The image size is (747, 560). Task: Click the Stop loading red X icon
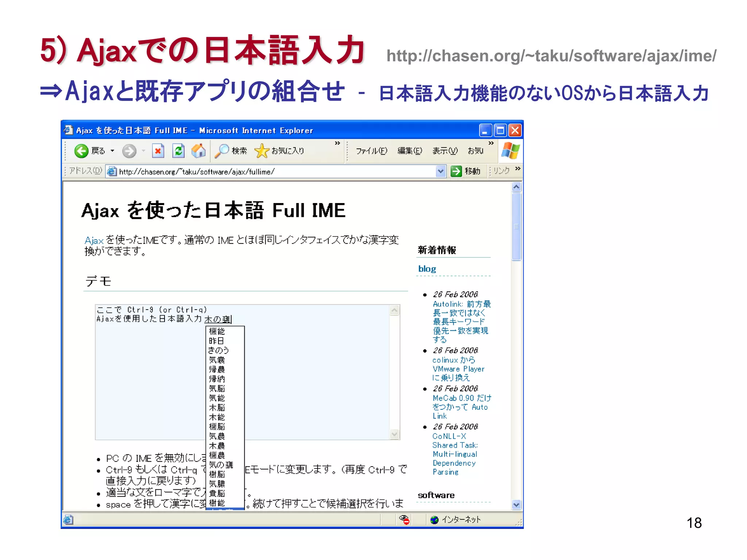(158, 151)
